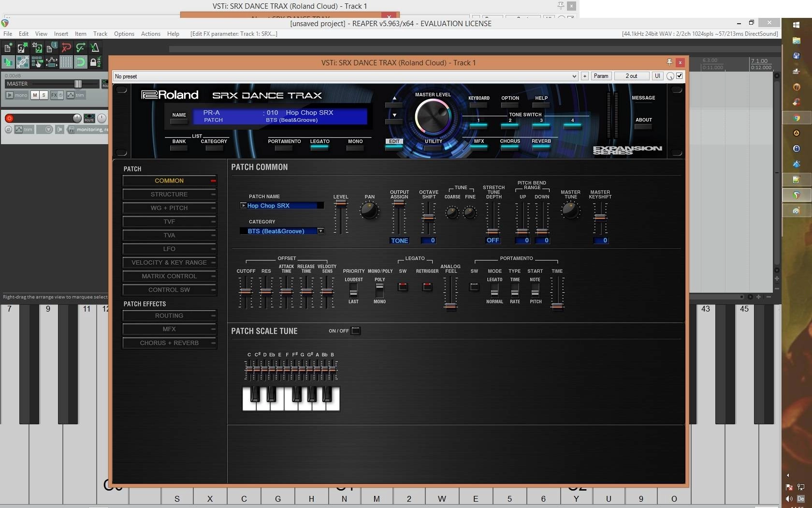The image size is (812, 508).
Task: Click the speaker volume tray icon
Action: pos(789,499)
